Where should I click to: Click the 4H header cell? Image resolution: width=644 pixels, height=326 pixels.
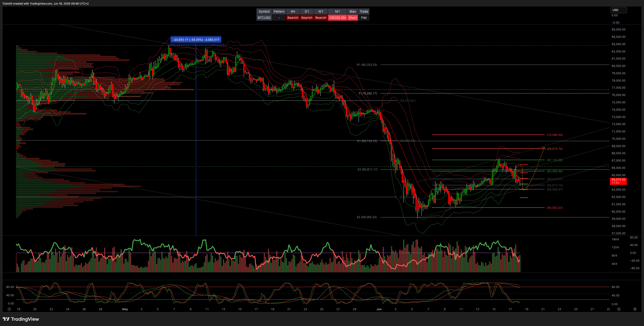click(293, 11)
